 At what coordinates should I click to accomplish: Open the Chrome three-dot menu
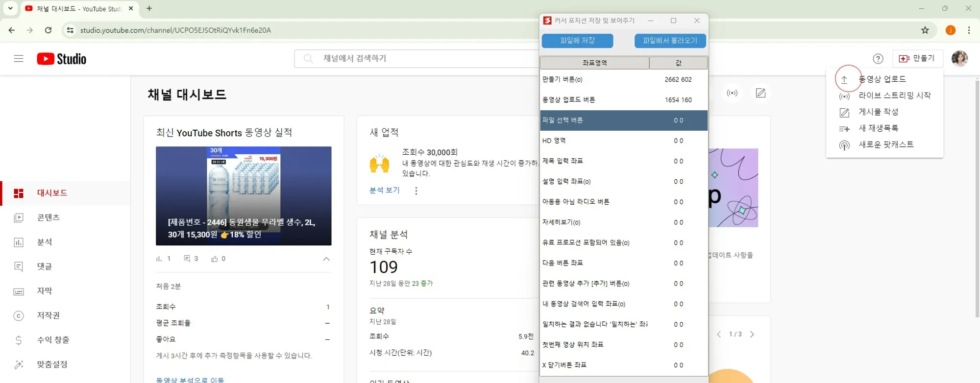tap(969, 30)
